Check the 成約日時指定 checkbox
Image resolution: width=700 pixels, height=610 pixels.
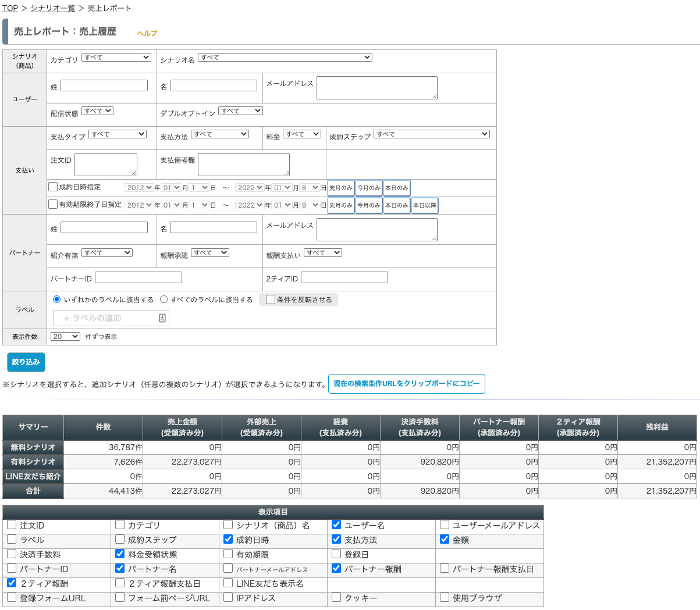click(x=53, y=187)
